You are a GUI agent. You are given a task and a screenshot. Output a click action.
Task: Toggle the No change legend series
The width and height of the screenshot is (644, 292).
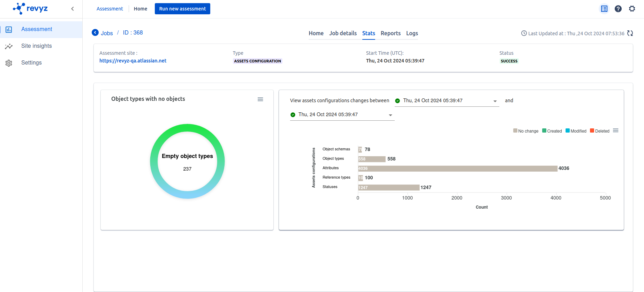[x=526, y=131]
